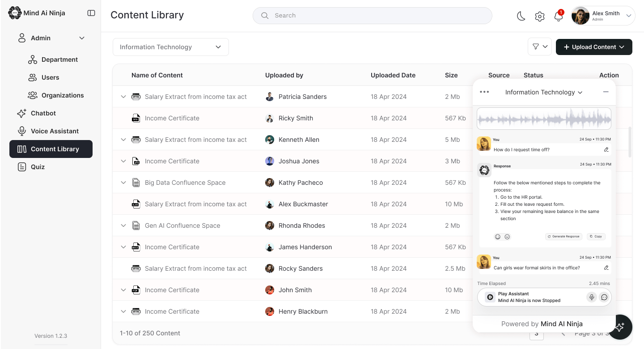Click the 'Name of Content' column header
644x349 pixels.
(157, 75)
